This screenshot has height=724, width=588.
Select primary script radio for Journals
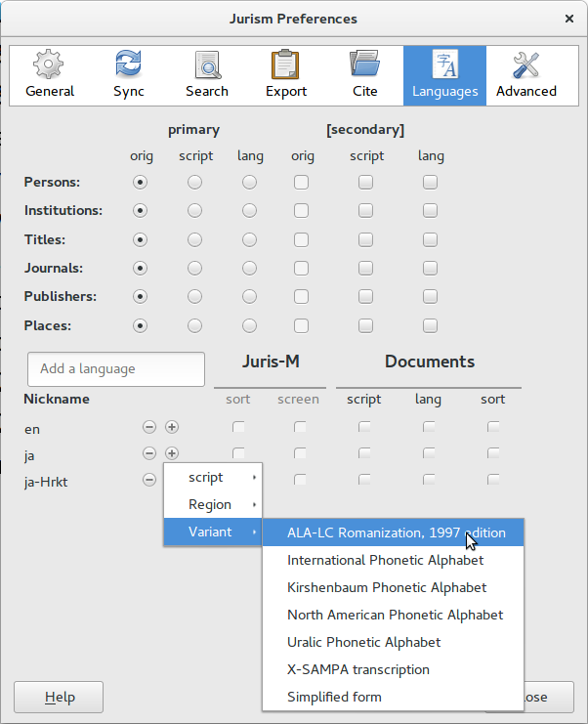[x=194, y=268]
